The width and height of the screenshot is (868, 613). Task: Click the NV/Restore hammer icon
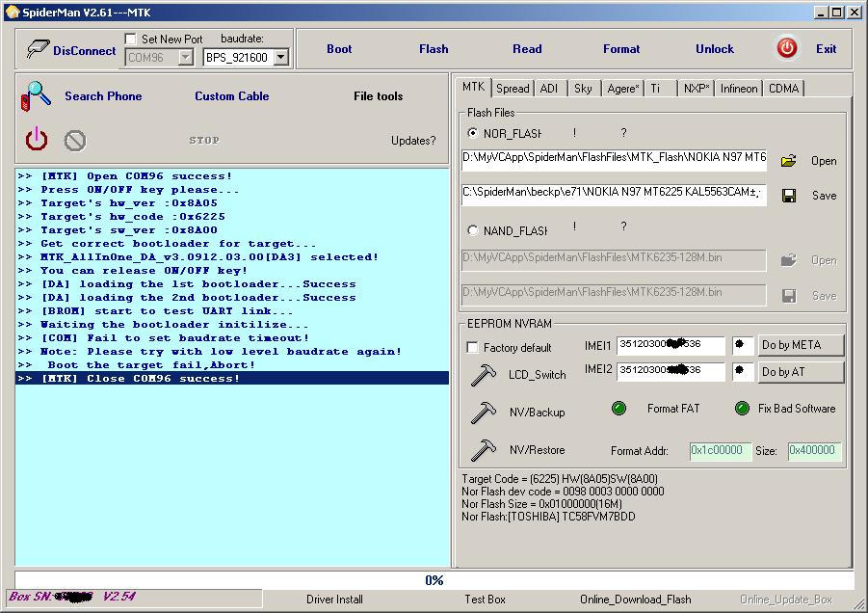point(483,450)
